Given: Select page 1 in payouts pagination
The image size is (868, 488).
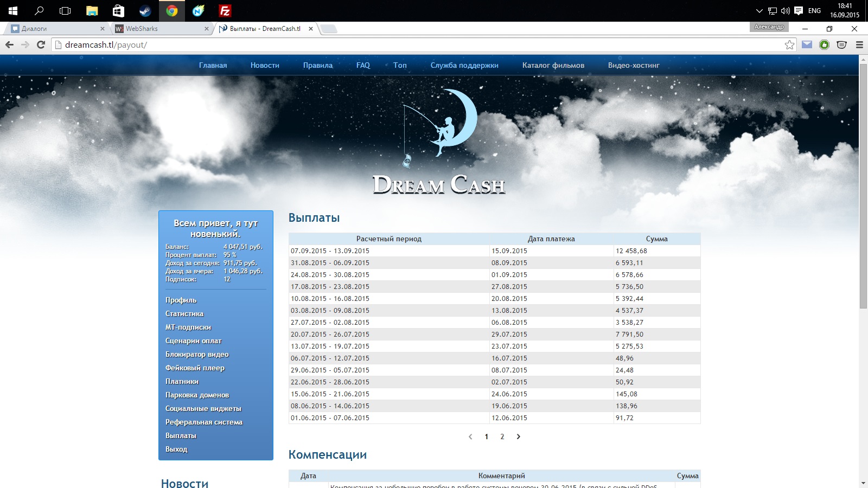Looking at the screenshot, I should tap(487, 436).
